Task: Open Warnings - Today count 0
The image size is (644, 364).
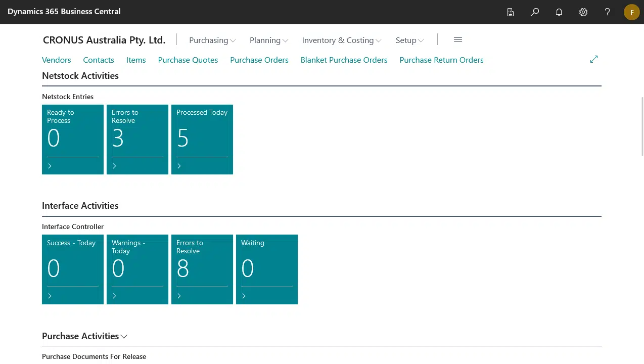Action: [x=118, y=268]
